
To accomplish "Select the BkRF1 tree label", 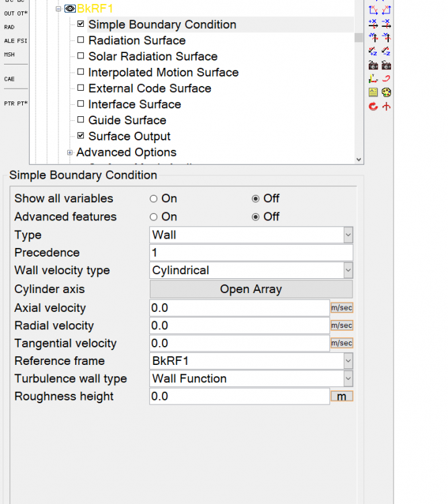I will [95, 9].
